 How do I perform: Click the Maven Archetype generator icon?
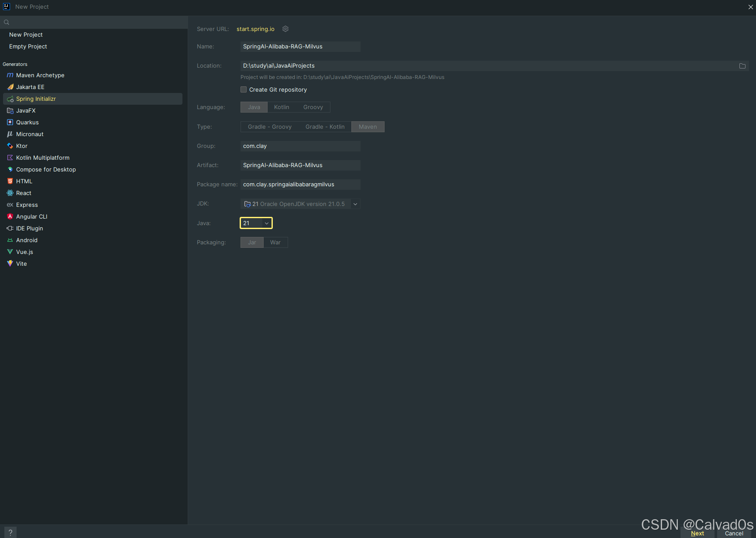10,75
